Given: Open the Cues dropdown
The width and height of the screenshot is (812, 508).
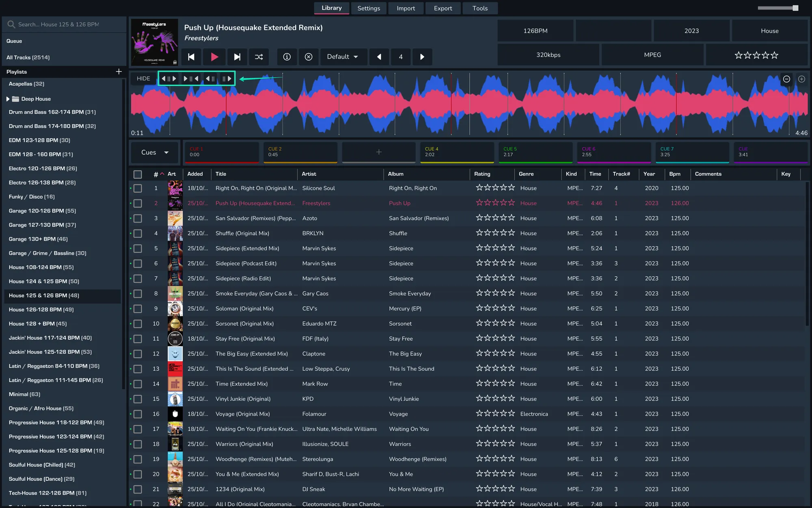Looking at the screenshot, I should [x=155, y=152].
